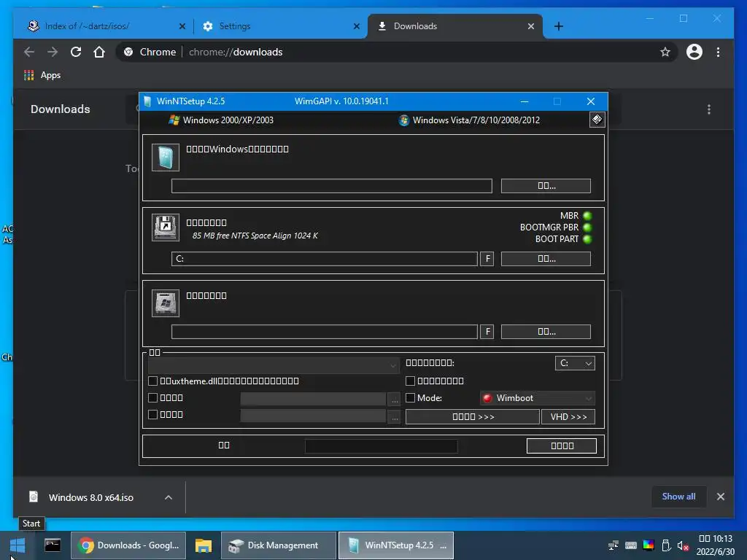Click the Windows installation source folder icon
Screen dimensions: 747x560
point(166,157)
